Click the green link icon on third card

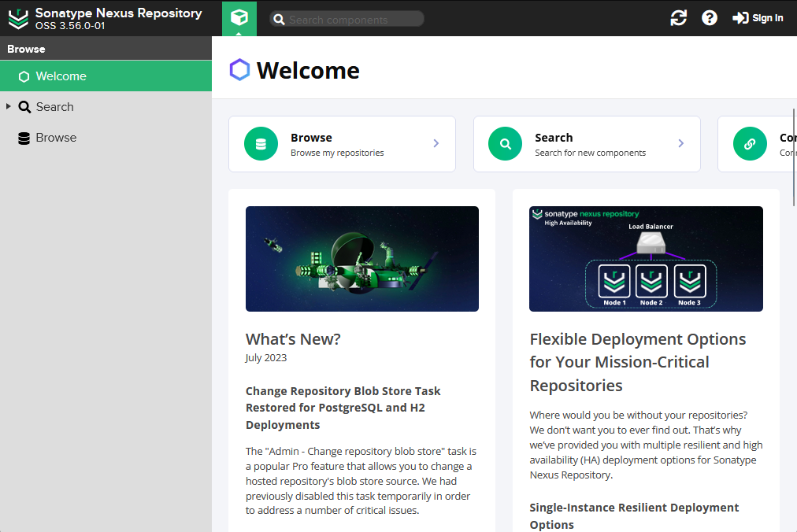pos(750,144)
